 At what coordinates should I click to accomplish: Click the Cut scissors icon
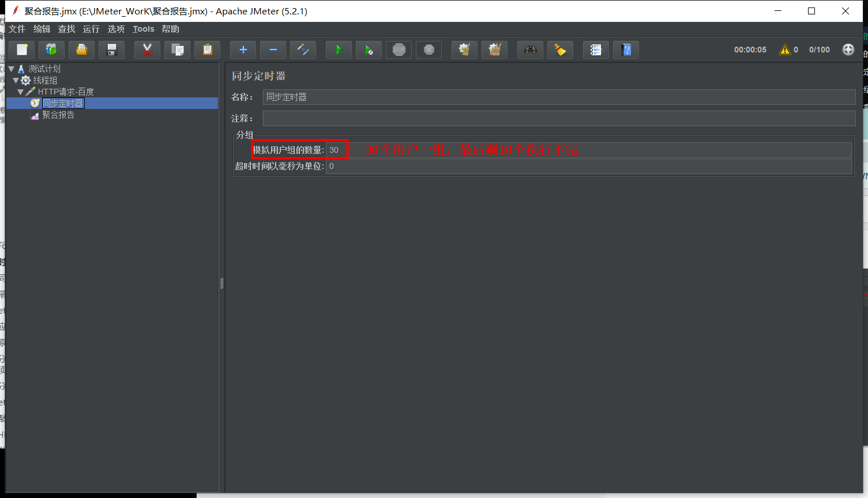148,50
